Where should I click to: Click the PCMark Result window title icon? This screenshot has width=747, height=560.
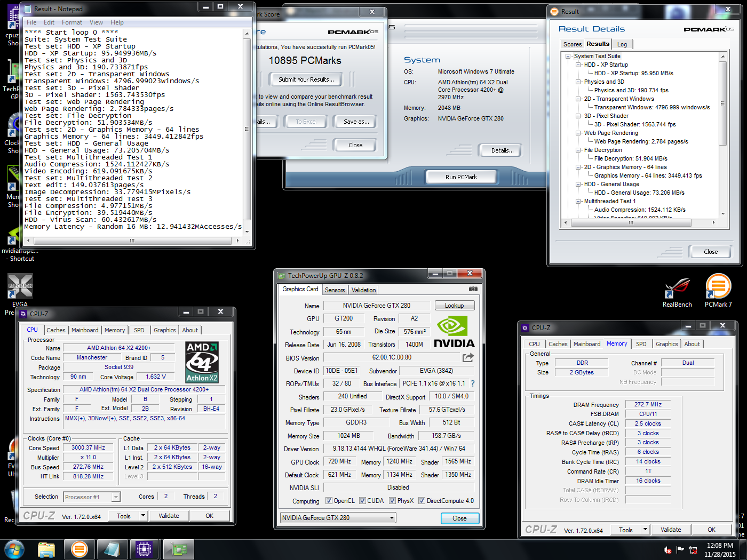point(554,12)
